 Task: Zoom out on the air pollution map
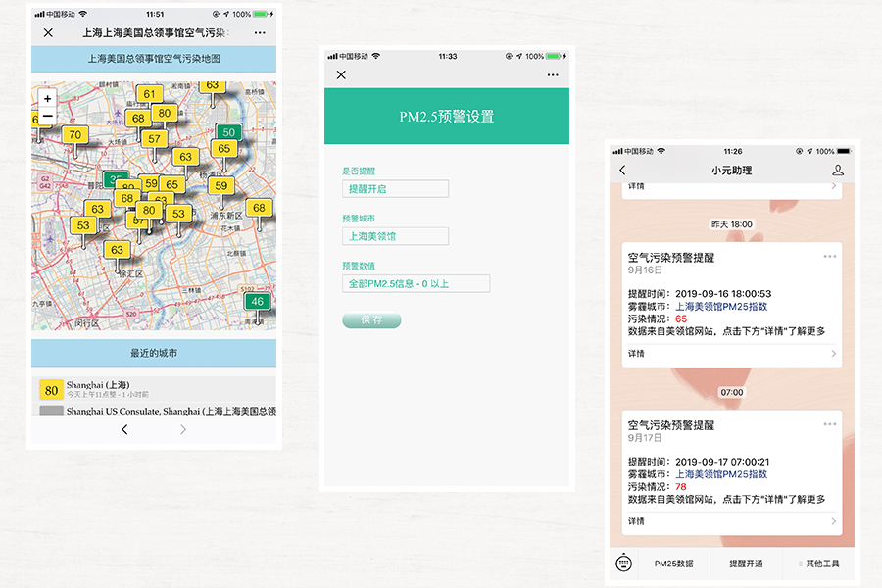point(47,117)
